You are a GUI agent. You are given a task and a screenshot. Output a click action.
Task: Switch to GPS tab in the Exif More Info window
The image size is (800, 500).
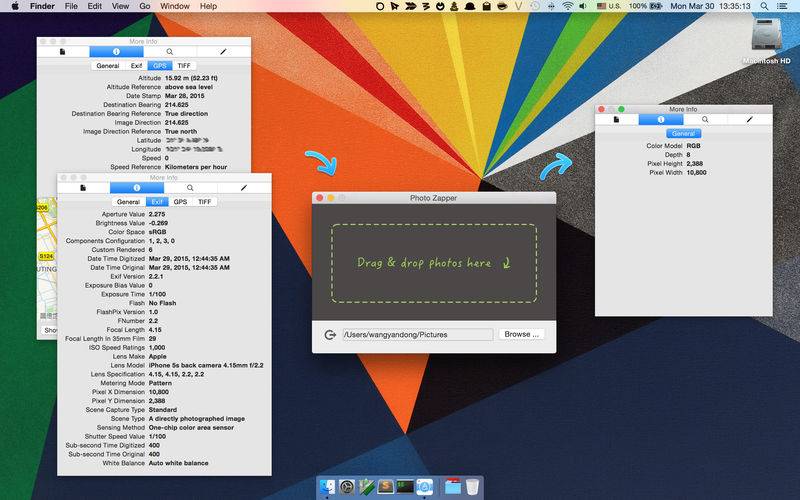click(180, 202)
